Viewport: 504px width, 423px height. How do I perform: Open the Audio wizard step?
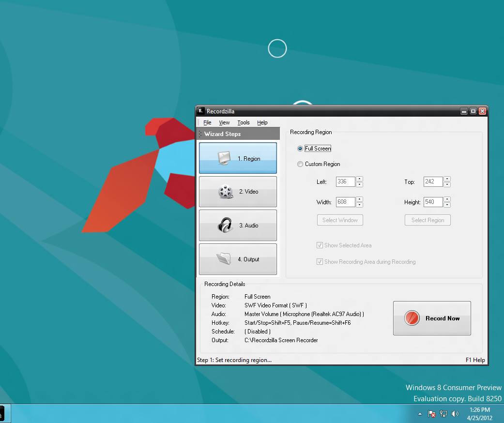coord(238,226)
